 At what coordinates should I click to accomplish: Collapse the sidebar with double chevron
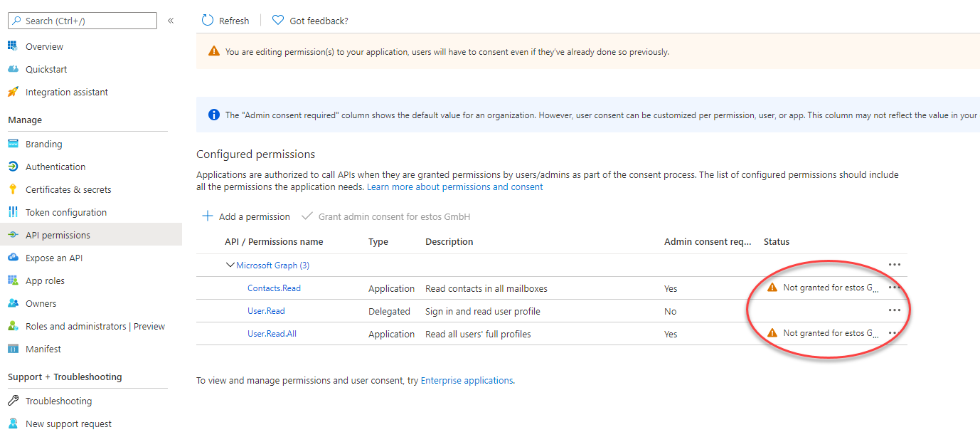[171, 21]
